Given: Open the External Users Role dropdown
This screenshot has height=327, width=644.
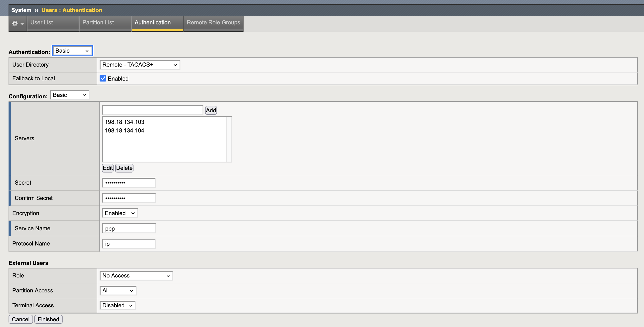Looking at the screenshot, I should click(x=136, y=276).
